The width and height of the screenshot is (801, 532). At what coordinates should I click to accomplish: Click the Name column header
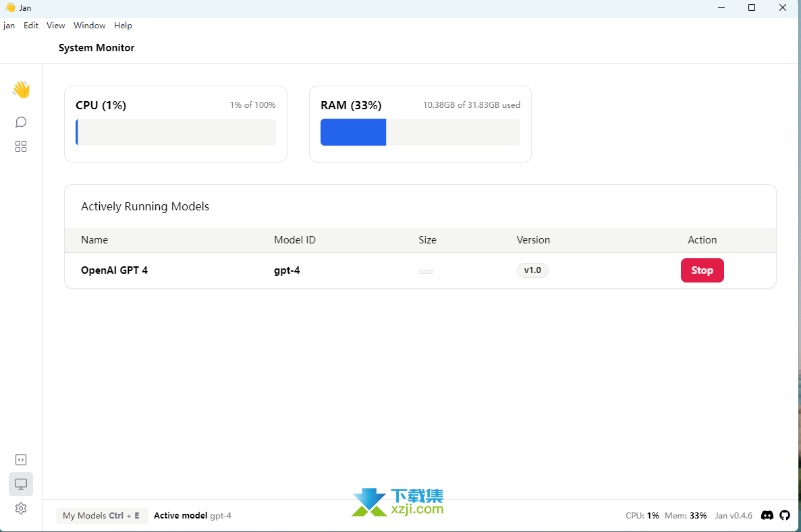[94, 240]
